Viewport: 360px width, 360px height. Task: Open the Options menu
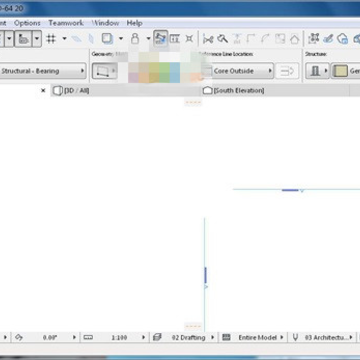pos(27,23)
